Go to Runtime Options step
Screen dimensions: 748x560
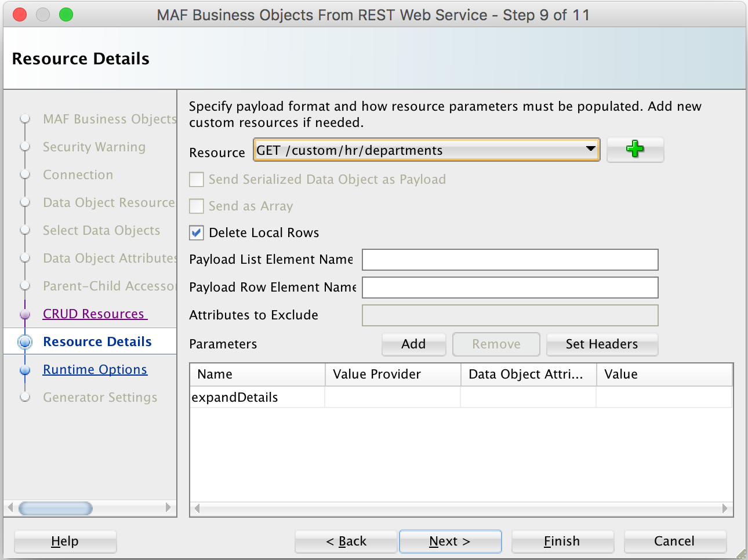click(95, 369)
